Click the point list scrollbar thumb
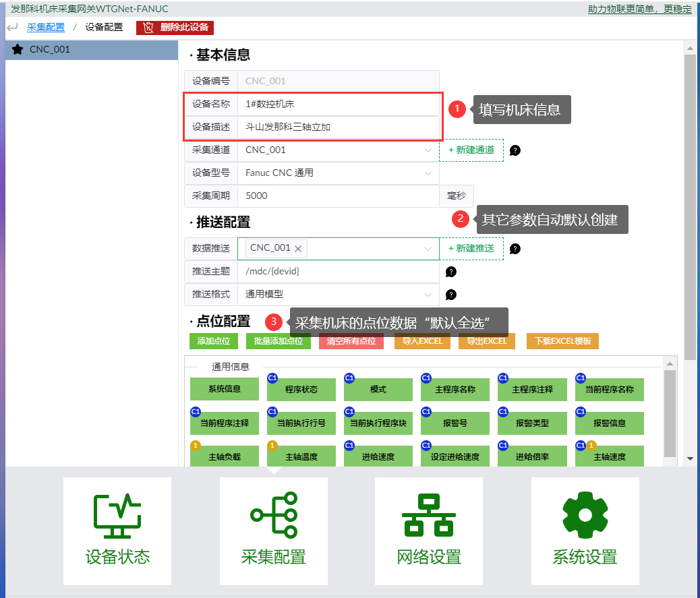This screenshot has width=700, height=598. pyautogui.click(x=670, y=414)
